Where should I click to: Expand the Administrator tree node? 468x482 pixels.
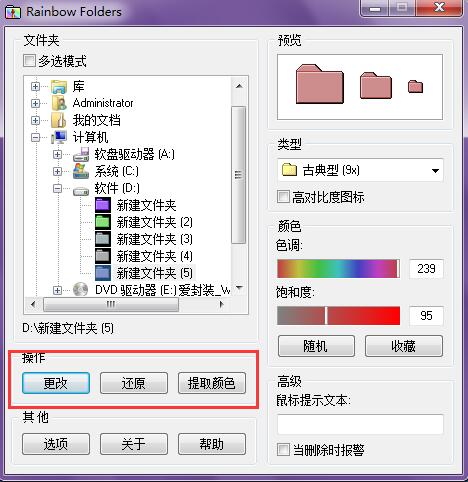35,103
